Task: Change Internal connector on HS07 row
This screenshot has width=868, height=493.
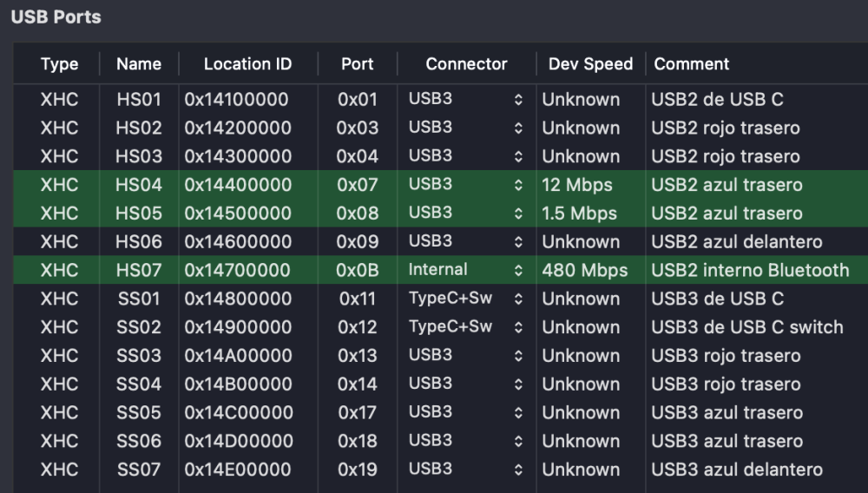Action: click(466, 270)
